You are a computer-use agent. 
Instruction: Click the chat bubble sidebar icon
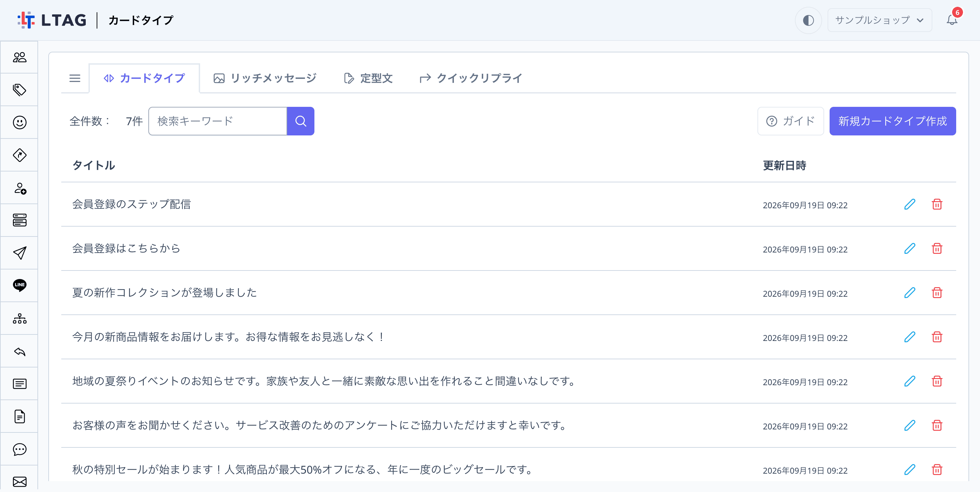tap(19, 449)
